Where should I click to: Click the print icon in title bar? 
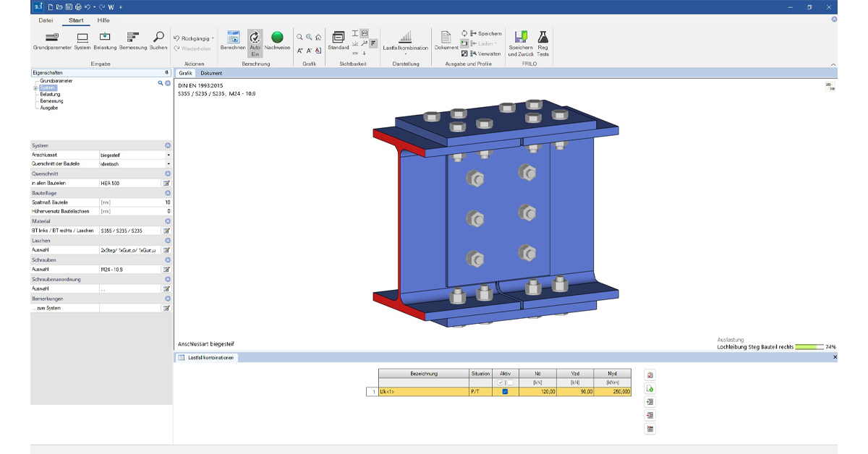(77, 7)
